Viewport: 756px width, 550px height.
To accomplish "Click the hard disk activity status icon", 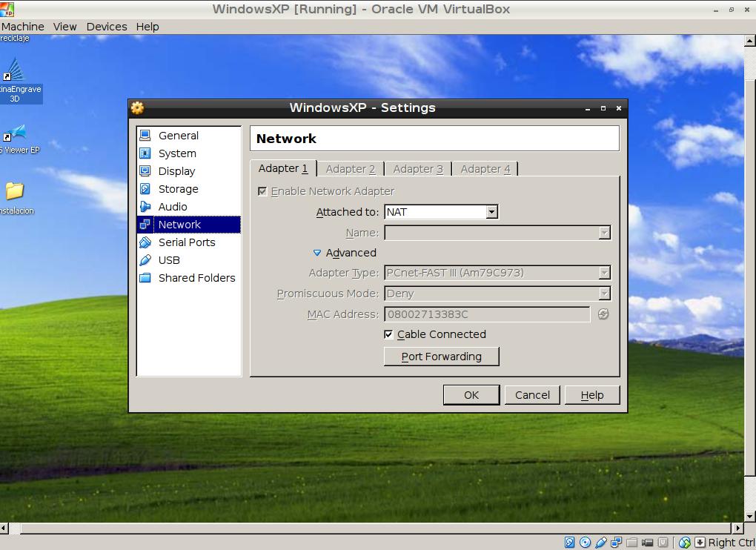I will tap(569, 543).
